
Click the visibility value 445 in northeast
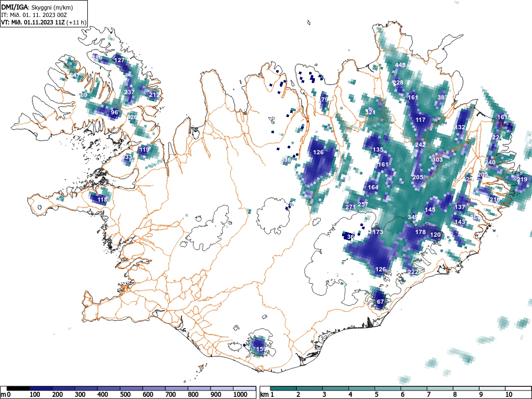(x=401, y=65)
